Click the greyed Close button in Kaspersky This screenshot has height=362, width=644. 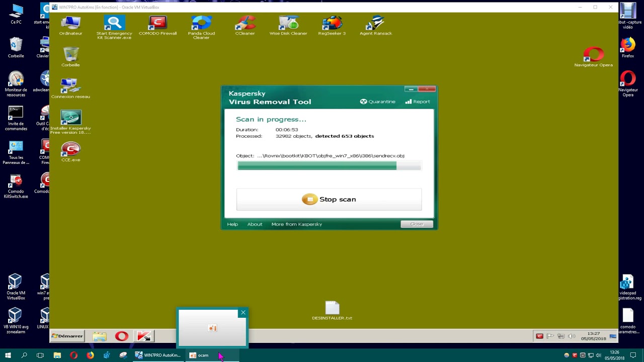pyautogui.click(x=417, y=224)
